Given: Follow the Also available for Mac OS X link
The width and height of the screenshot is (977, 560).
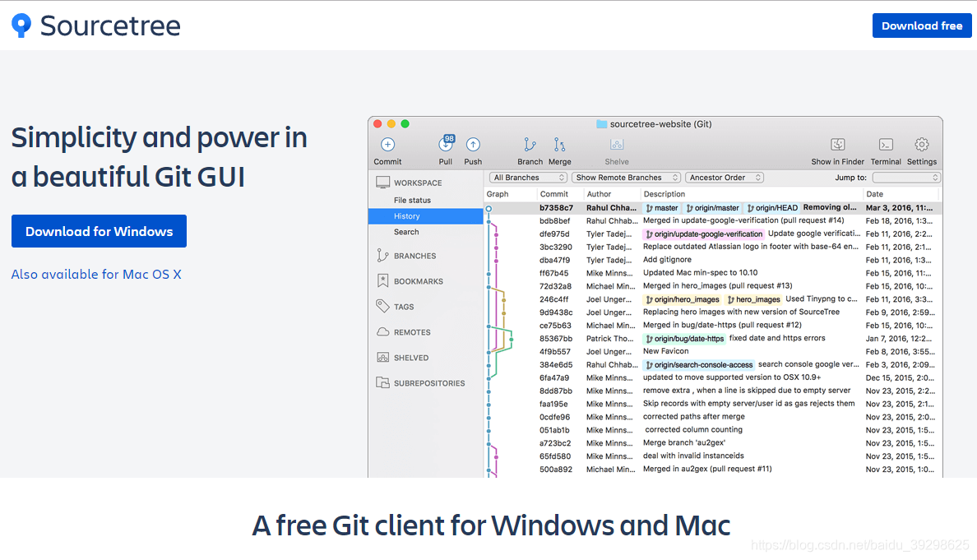Looking at the screenshot, I should (x=96, y=274).
